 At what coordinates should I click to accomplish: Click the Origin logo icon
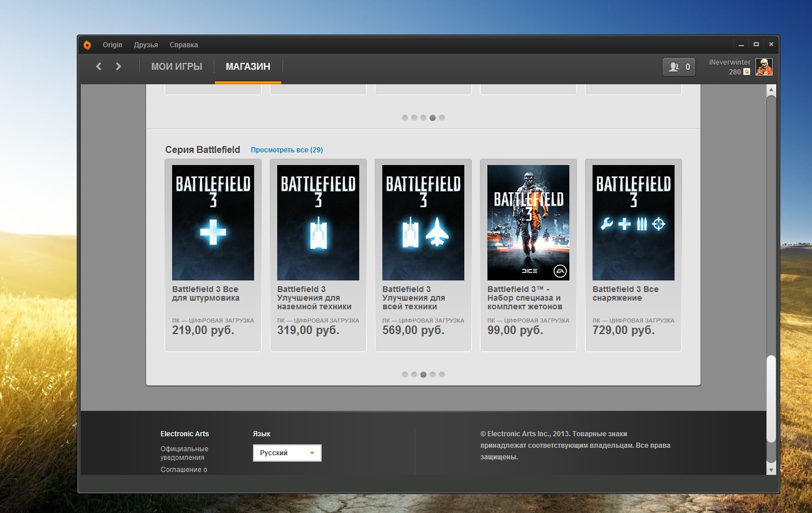tap(87, 45)
